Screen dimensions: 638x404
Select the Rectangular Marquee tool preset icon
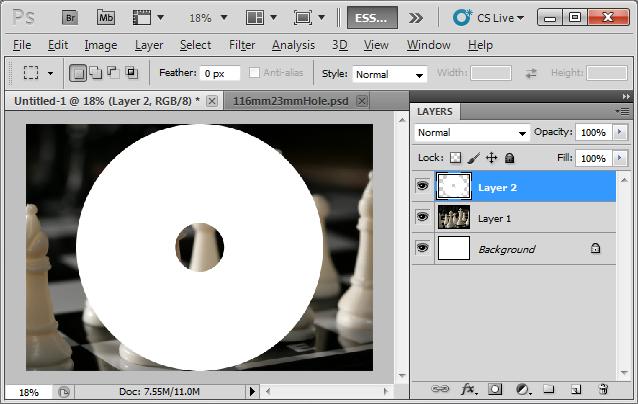[31, 73]
